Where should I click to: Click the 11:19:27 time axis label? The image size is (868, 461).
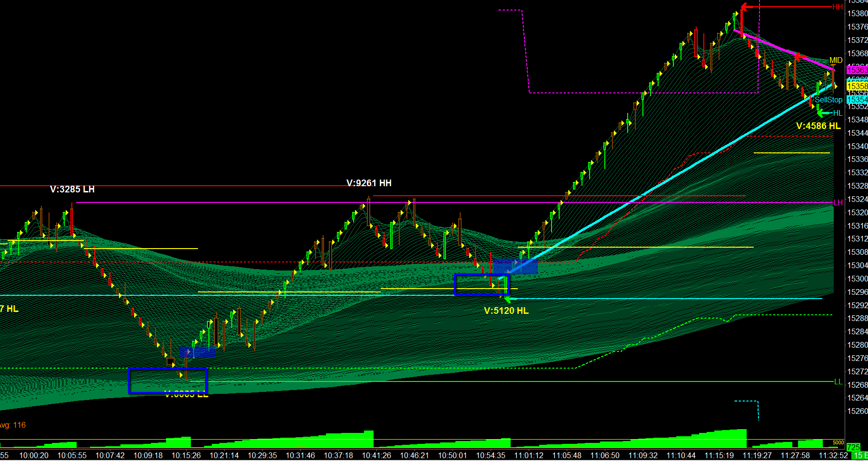[x=757, y=455]
